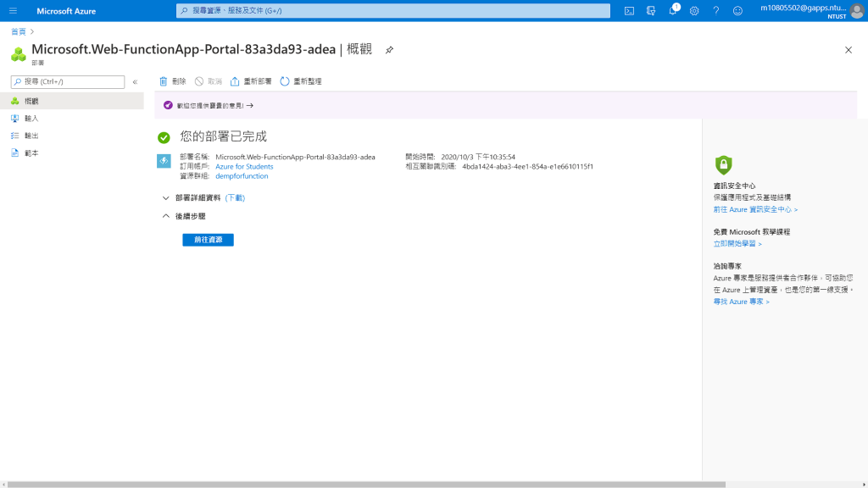Viewport: 868px width, 488px height.
Task: Open the Azure Security Center link
Action: coord(755,210)
